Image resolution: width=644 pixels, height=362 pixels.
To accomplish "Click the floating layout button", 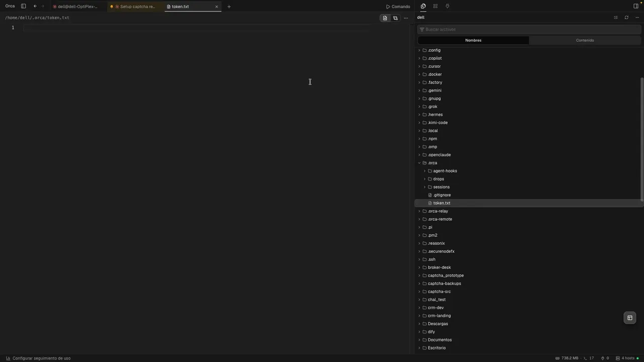I will coord(630,318).
